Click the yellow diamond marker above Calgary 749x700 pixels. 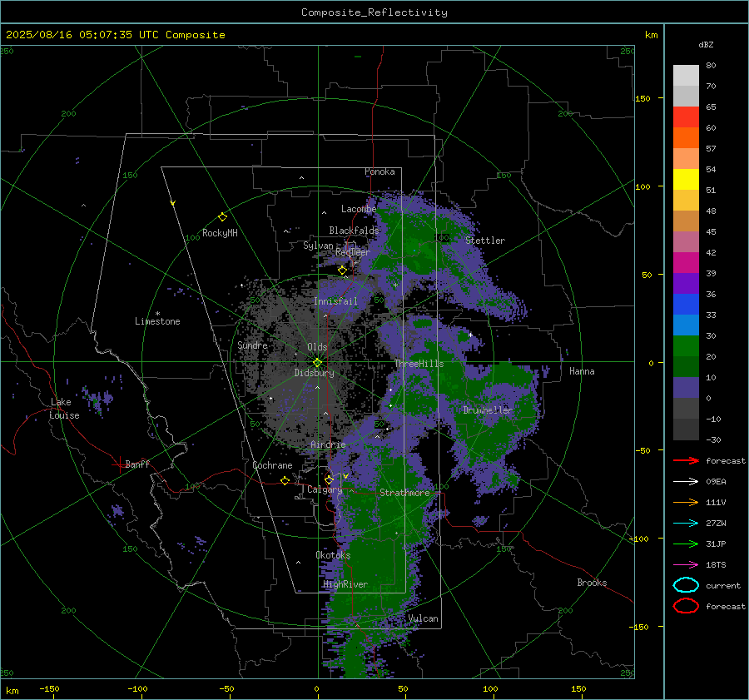click(x=329, y=479)
